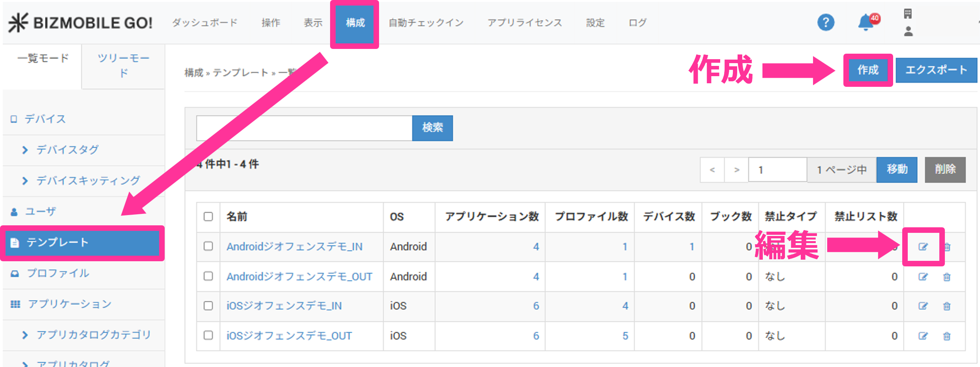The image size is (980, 367).
Task: Edit the Androidジオフェンスデモ_IN template
Action: [x=923, y=247]
